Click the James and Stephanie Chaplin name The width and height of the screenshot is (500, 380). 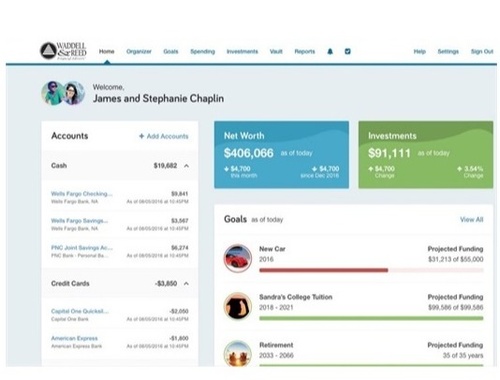tap(158, 98)
